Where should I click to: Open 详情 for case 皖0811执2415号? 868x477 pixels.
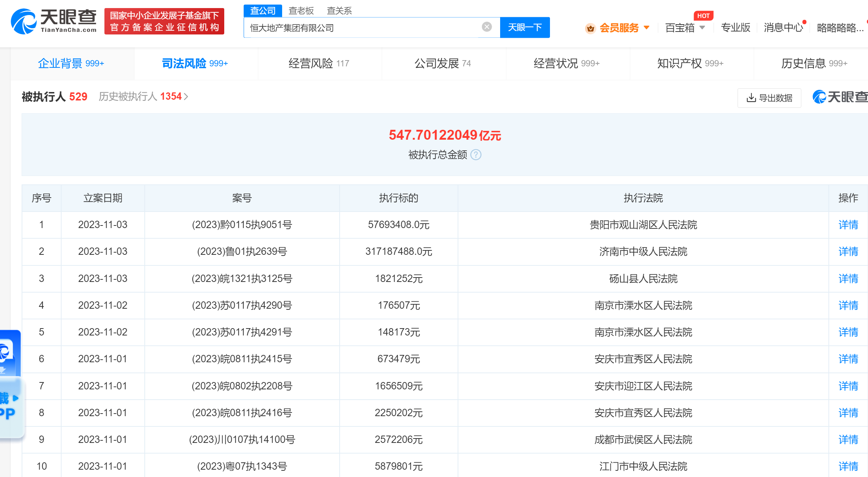848,359
